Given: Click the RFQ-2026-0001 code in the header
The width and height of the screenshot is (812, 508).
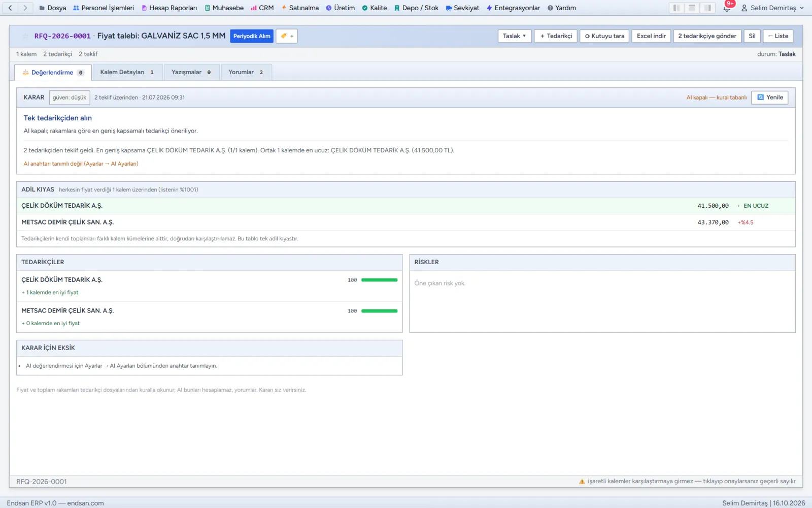Looking at the screenshot, I should (x=62, y=36).
